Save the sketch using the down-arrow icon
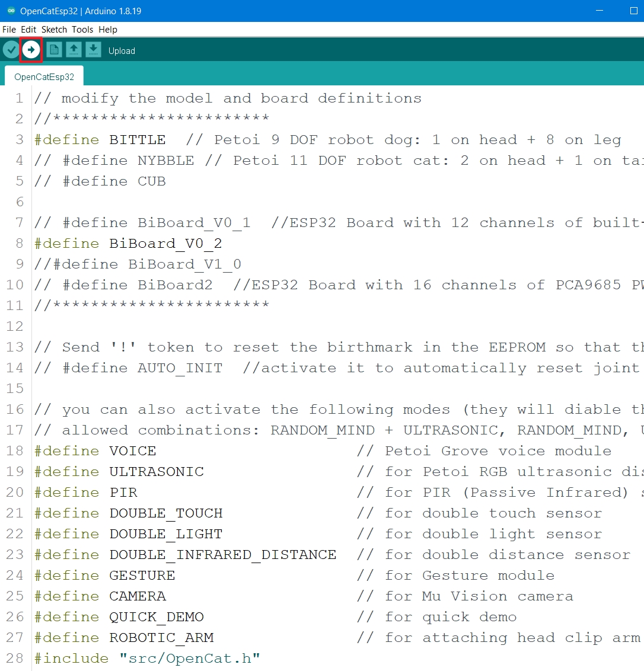 pyautogui.click(x=93, y=50)
